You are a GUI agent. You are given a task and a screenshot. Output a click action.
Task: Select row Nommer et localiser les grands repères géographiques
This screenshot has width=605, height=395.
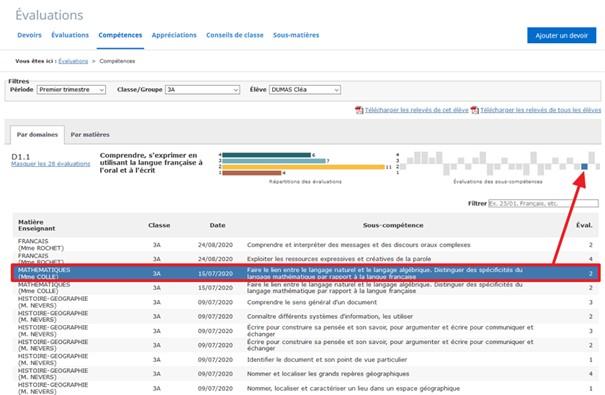306,374
